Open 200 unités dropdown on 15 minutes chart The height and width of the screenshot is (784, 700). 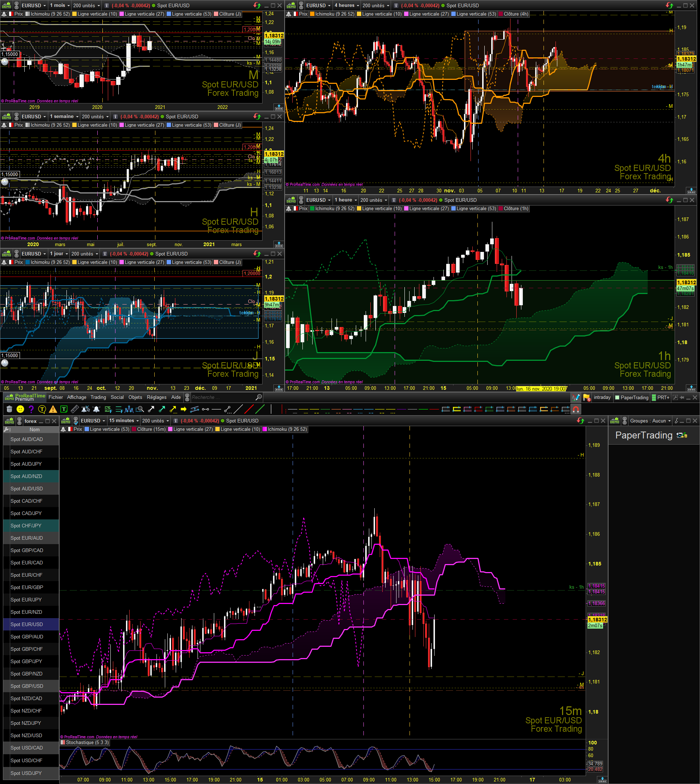tap(155, 421)
